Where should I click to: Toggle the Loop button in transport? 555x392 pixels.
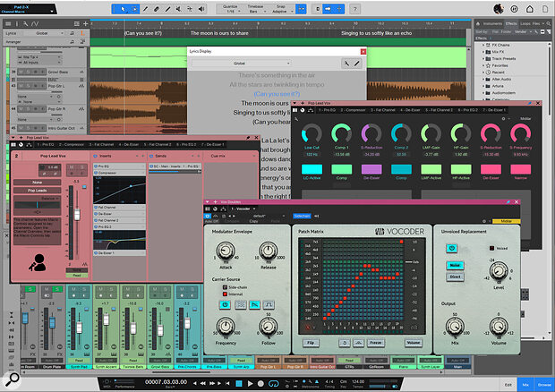pos(274,384)
